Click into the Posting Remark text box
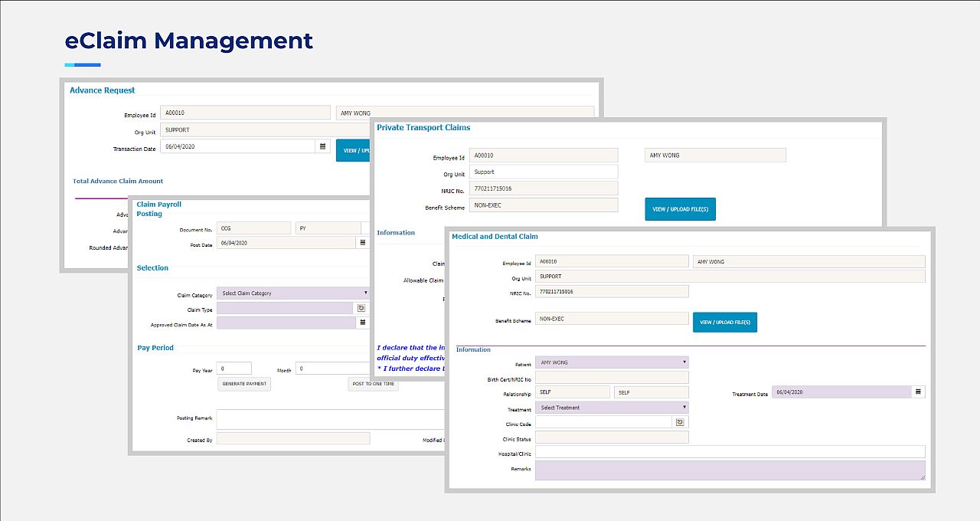The height and width of the screenshot is (521, 980). [331, 419]
